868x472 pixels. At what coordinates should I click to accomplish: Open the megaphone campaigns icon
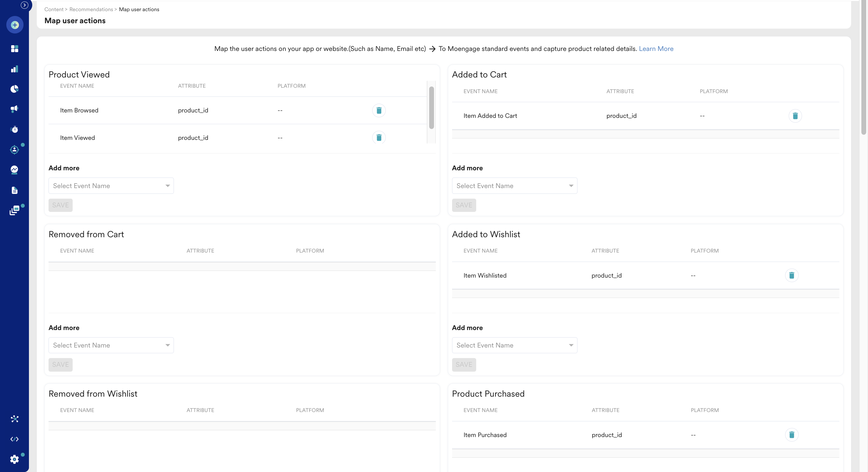[x=14, y=109]
